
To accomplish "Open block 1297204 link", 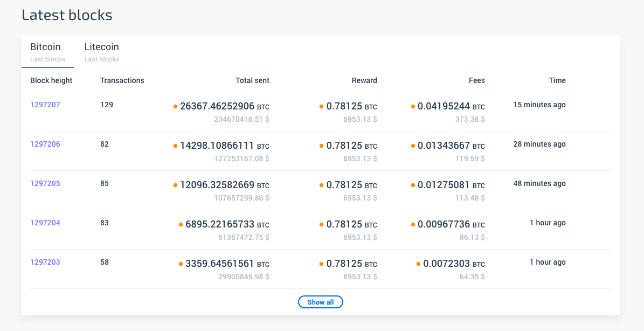I will (45, 223).
